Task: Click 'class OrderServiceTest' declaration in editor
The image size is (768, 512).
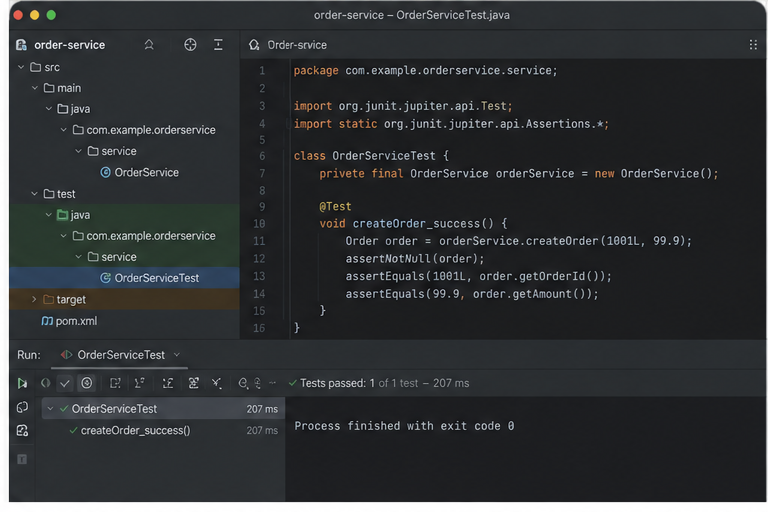Action: point(365,156)
